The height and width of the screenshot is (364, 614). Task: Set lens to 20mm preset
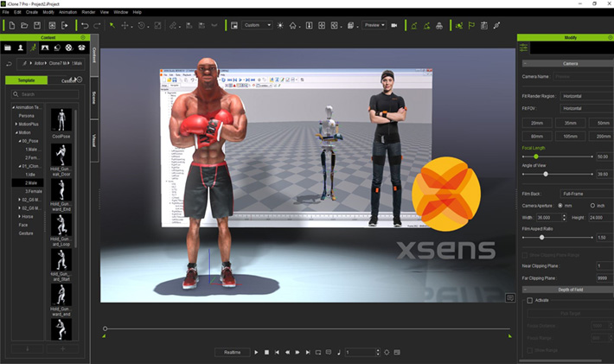(537, 123)
